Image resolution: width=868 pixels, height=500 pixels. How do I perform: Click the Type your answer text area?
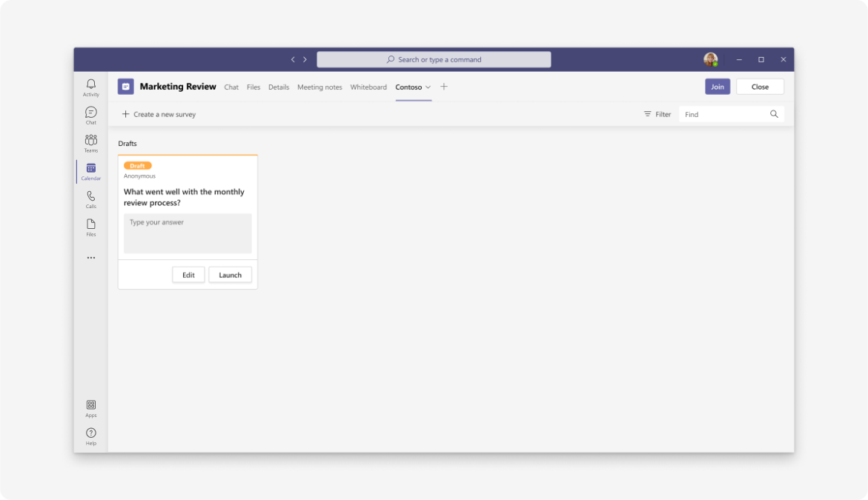click(188, 233)
